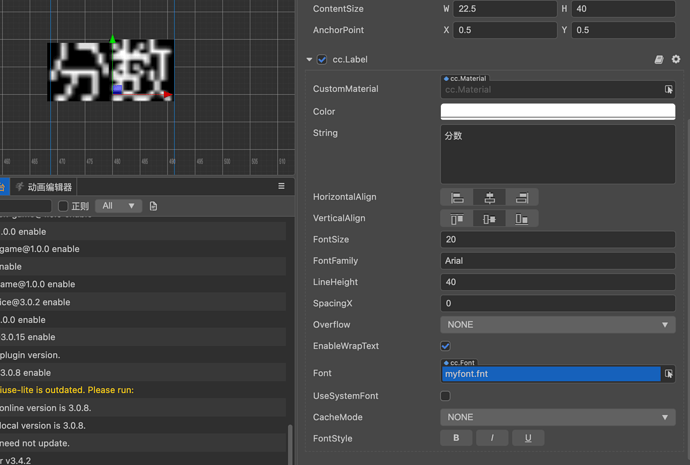The image size is (690, 465).
Task: Open the Overflow dropdown
Action: [558, 325]
